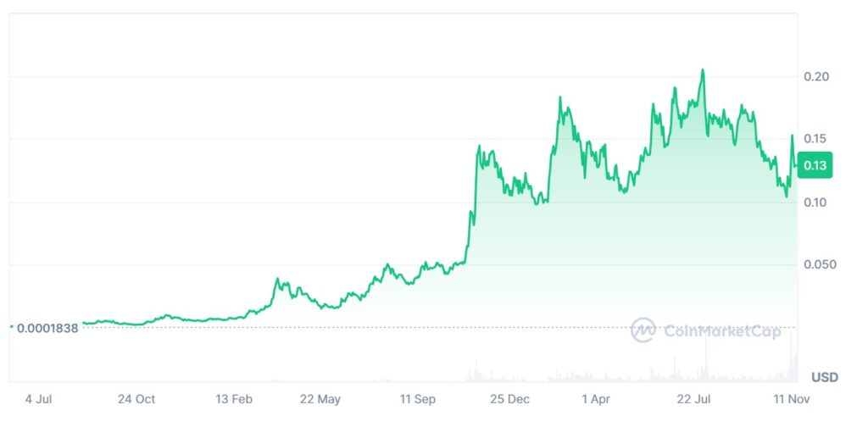This screenshot has height=427, width=868.
Task: Click the CoinMarketCap watermark text
Action: click(721, 331)
